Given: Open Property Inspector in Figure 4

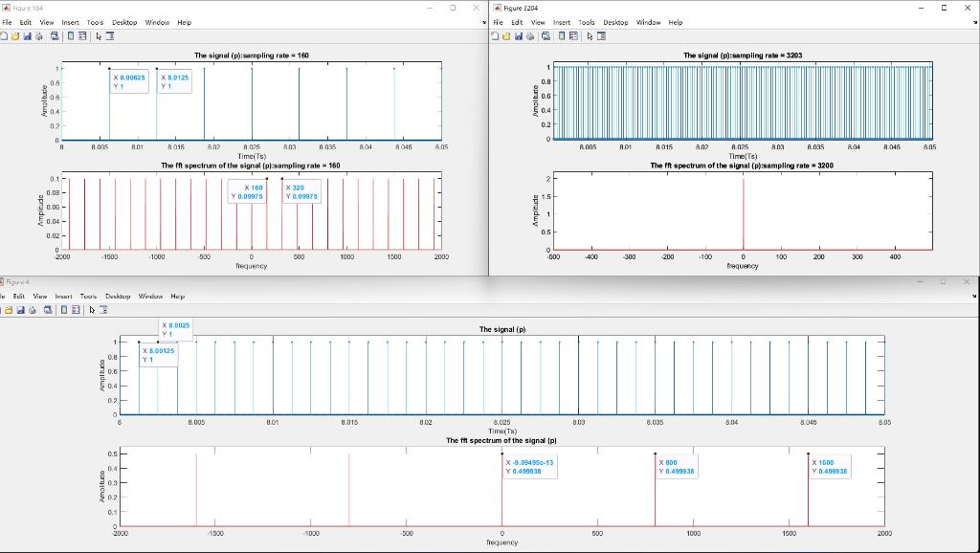Looking at the screenshot, I should click(x=103, y=310).
